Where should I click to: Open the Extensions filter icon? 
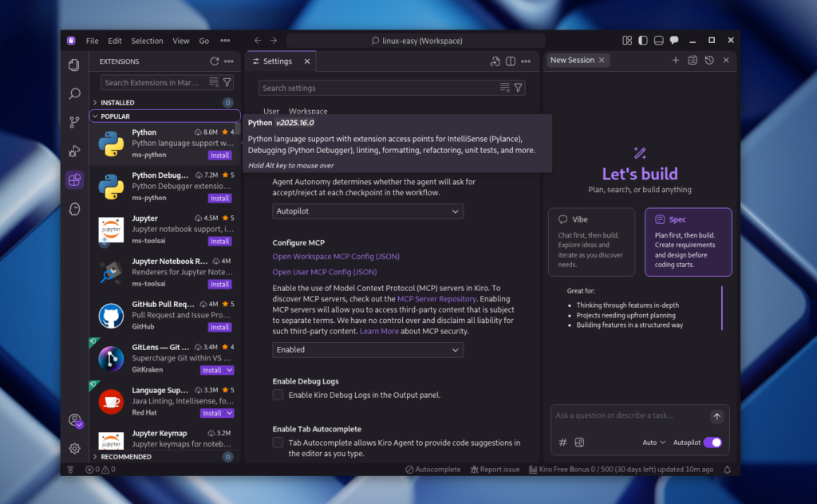point(227,82)
